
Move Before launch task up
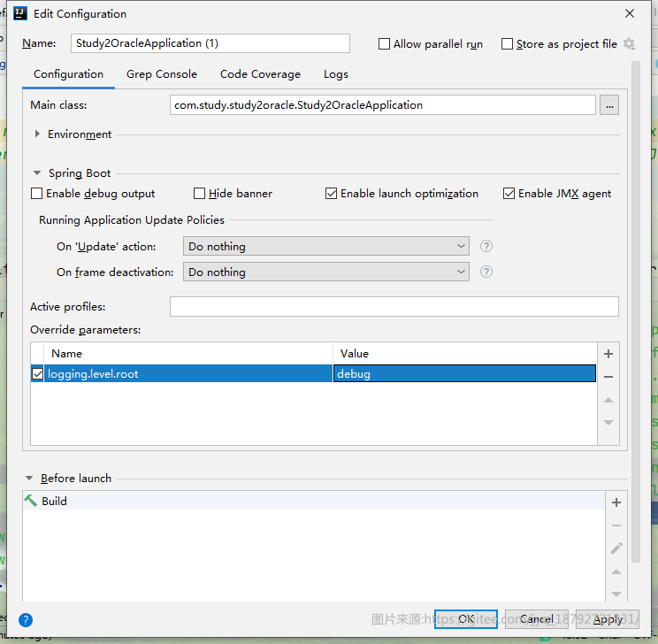(616, 571)
